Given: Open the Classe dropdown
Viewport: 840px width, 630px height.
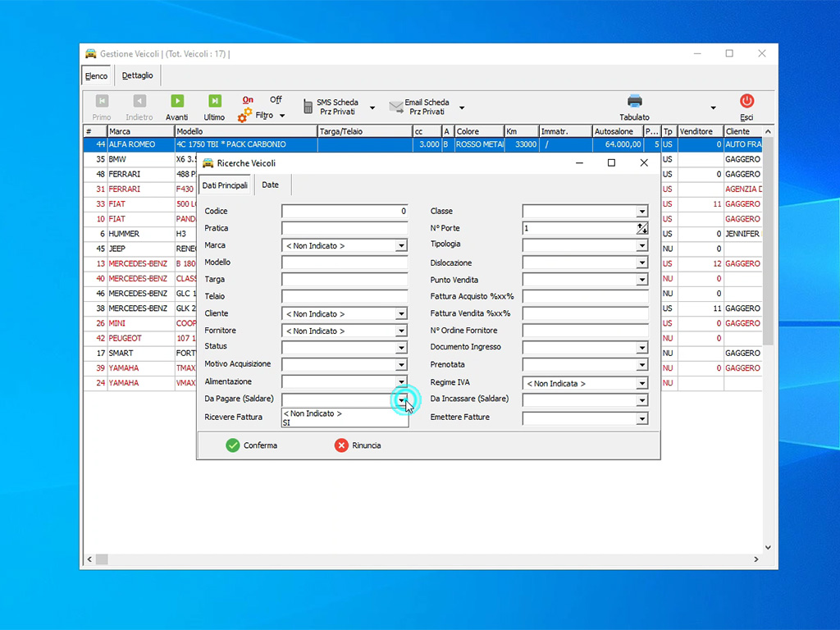Looking at the screenshot, I should click(x=641, y=212).
